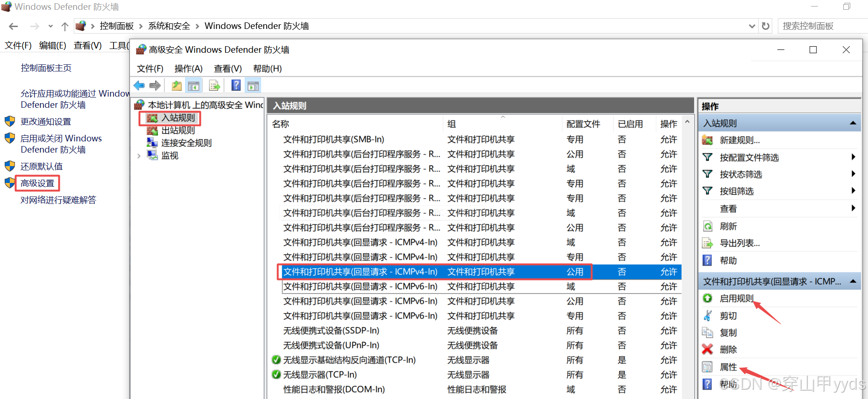Select 出站规则 in the left tree
The image size is (868, 399).
coord(178,131)
